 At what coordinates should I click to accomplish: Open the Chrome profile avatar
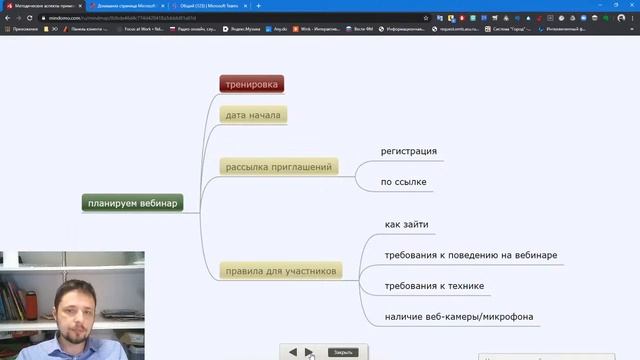click(x=621, y=18)
